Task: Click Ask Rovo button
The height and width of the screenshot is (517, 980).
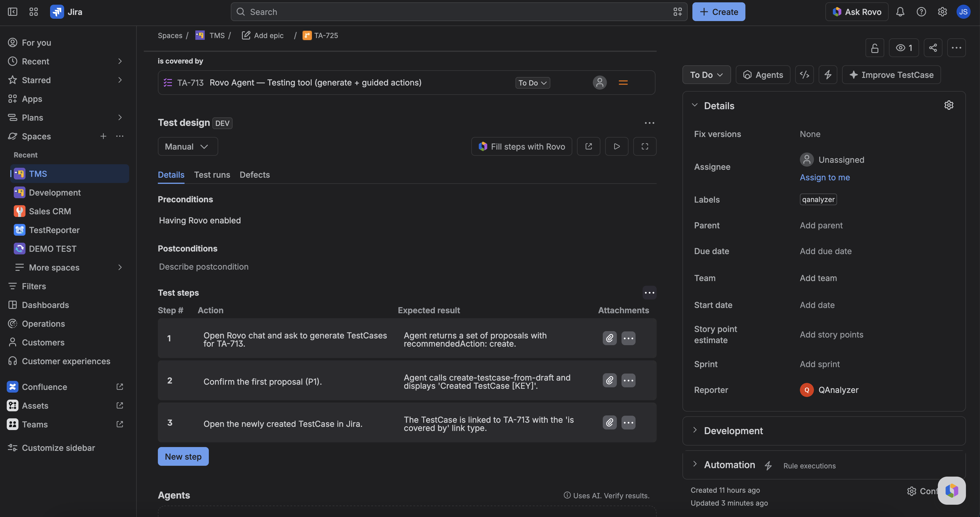Action: (856, 12)
